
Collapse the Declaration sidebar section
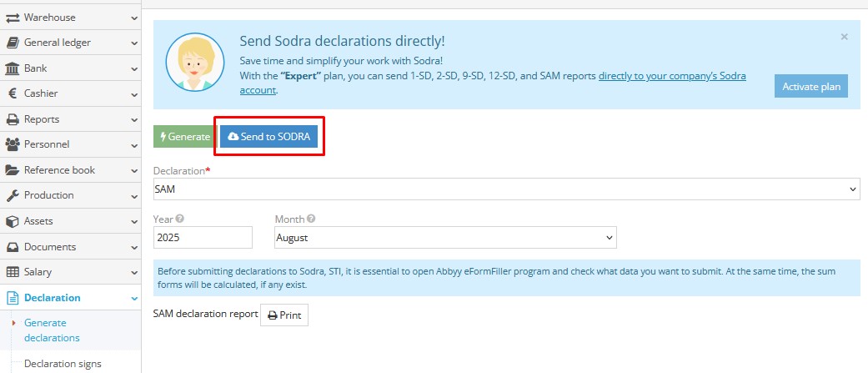pyautogui.click(x=134, y=298)
